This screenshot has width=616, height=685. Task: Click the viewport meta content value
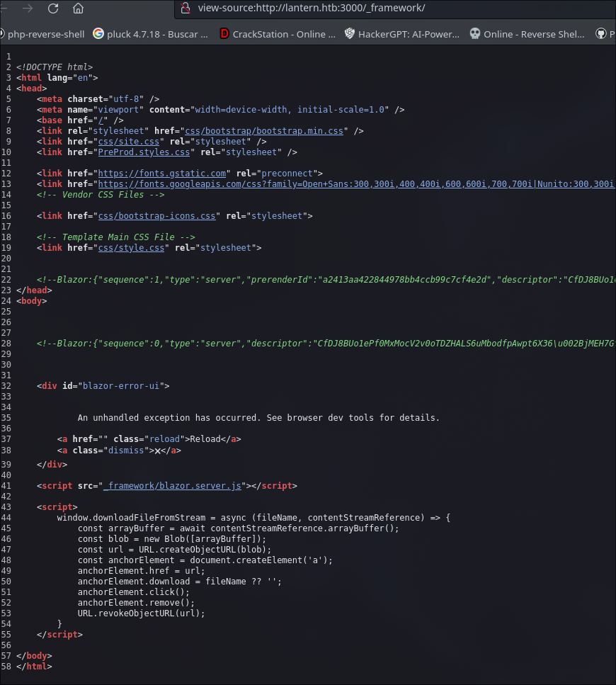coord(290,110)
